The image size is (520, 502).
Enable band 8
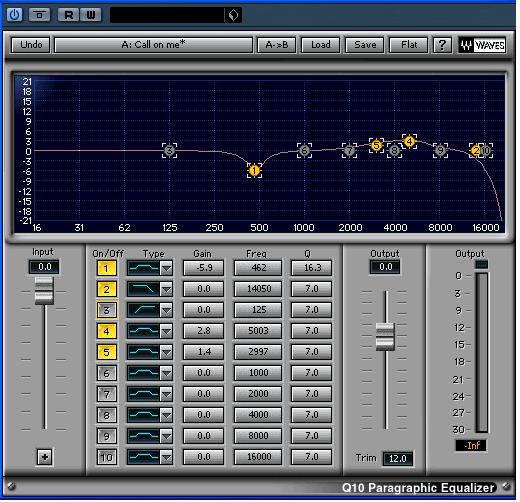coord(106,415)
